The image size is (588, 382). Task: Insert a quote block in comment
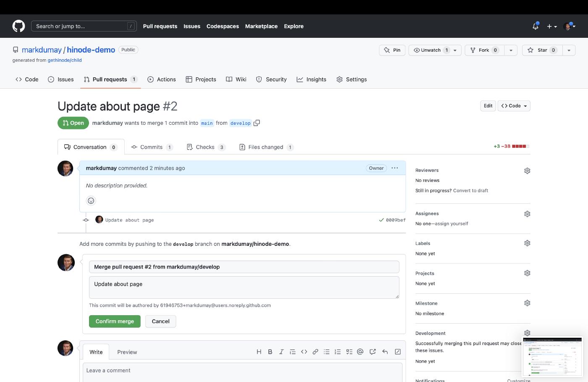(x=293, y=352)
